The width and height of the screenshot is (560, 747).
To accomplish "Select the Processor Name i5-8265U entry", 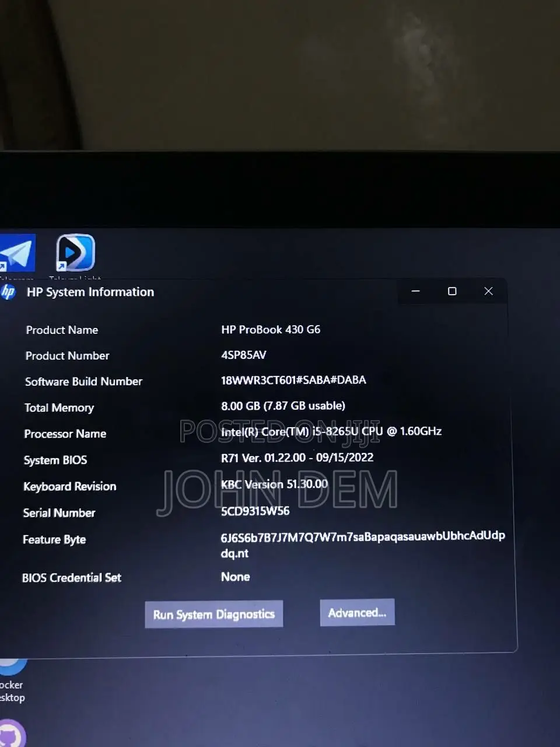I will 332,431.
